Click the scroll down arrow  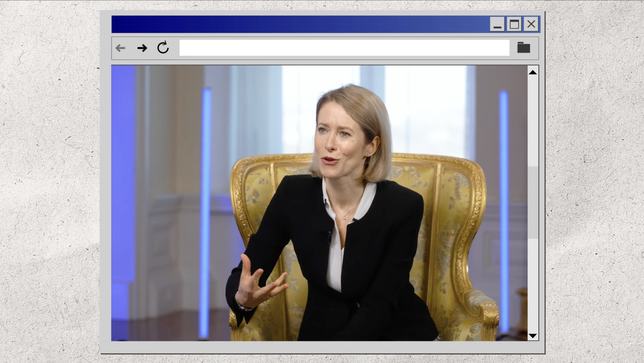click(533, 336)
